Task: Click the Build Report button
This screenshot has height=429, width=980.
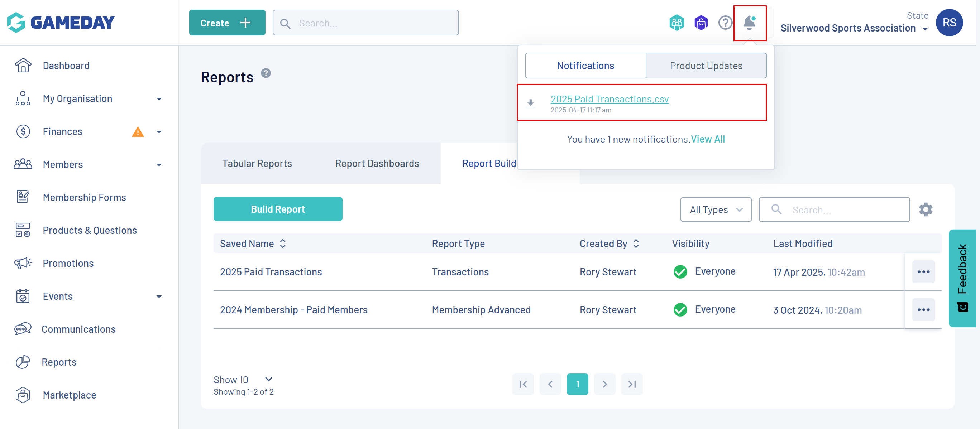Action: click(x=278, y=209)
